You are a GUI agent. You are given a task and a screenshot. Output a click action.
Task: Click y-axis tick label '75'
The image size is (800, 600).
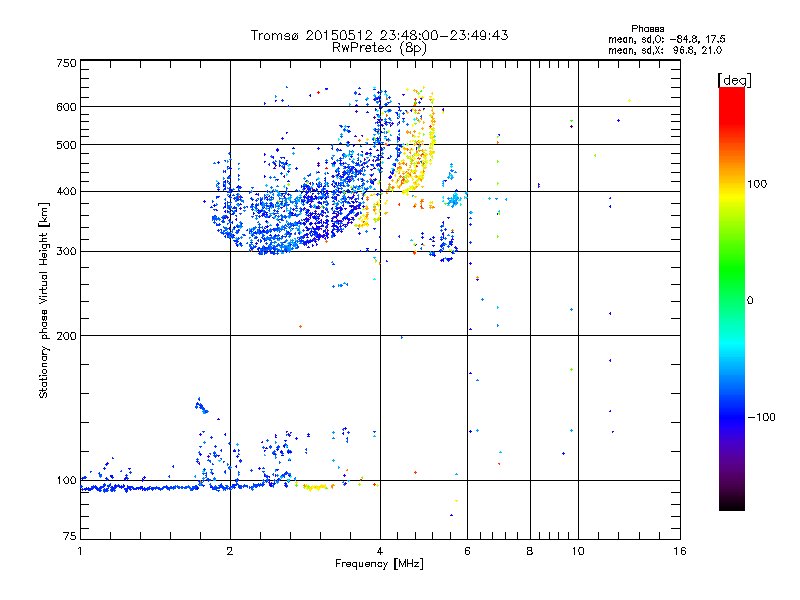tap(70, 536)
